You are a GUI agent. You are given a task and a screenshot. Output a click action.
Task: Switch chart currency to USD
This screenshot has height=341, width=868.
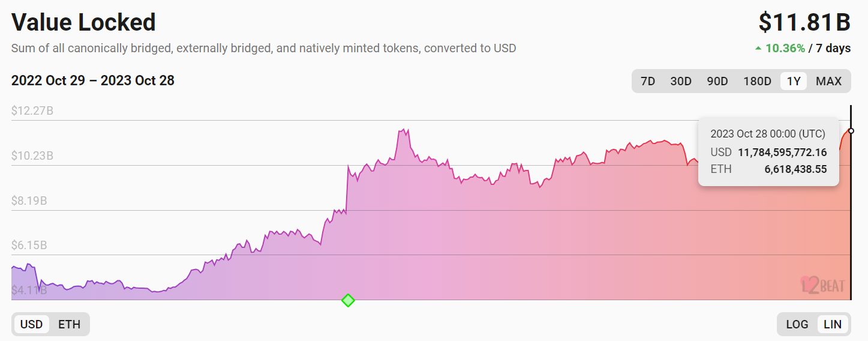click(x=32, y=324)
